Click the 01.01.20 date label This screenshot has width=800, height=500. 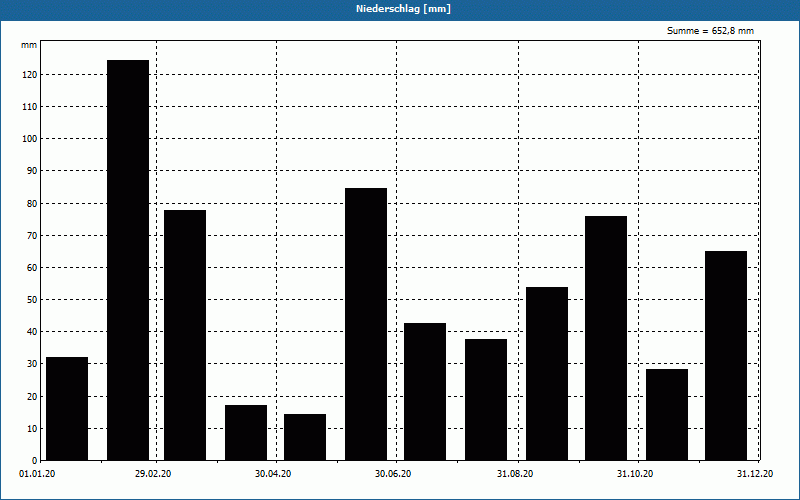pos(37,474)
